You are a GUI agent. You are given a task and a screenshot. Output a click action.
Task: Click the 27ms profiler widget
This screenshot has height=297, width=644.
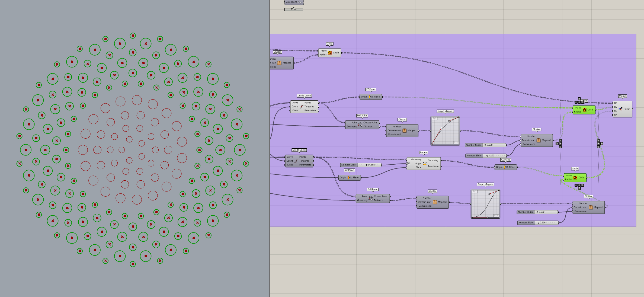pos(293,9)
